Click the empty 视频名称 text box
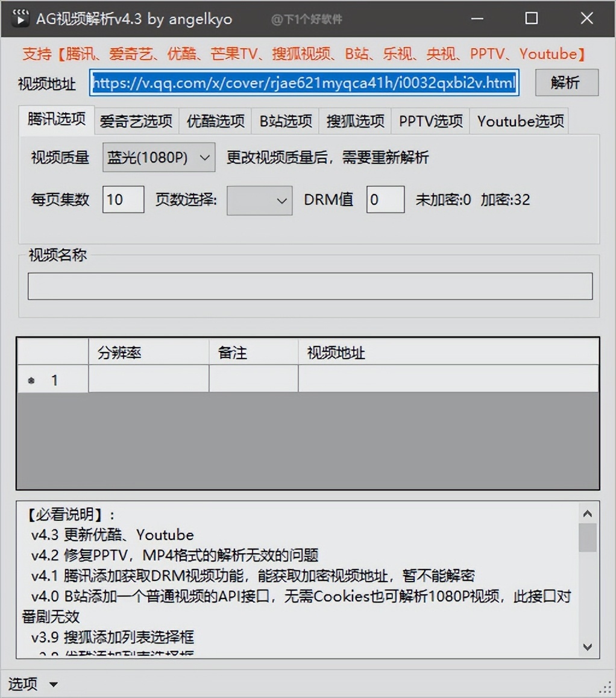Viewport: 616px width, 698px height. click(309, 286)
